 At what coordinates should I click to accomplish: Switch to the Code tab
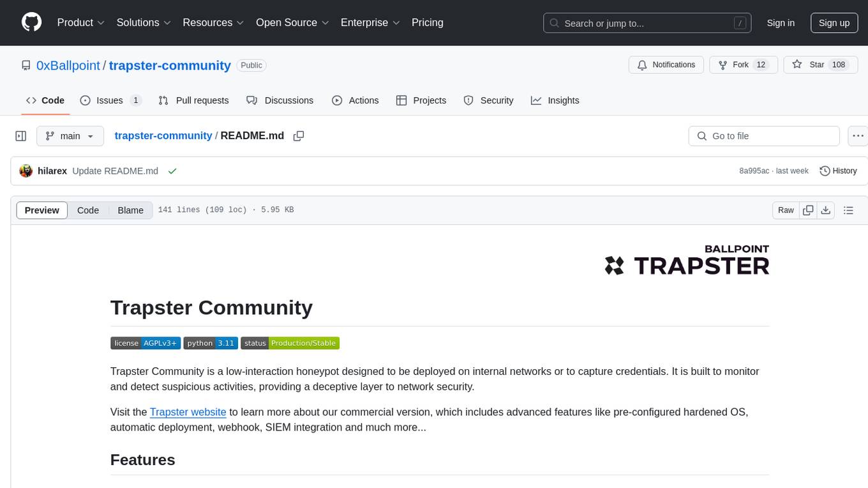point(45,100)
